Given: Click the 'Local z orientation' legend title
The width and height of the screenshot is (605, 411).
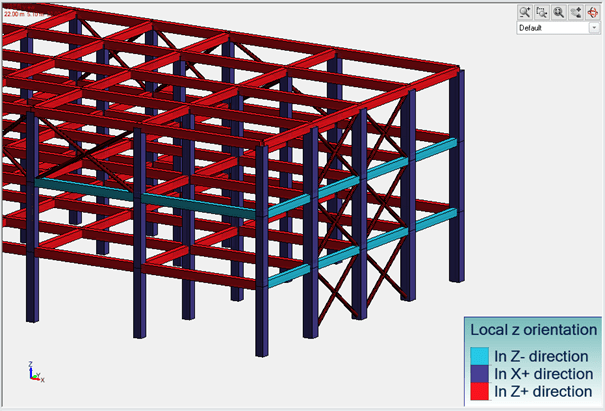Looking at the screenshot, I should pos(533,330).
